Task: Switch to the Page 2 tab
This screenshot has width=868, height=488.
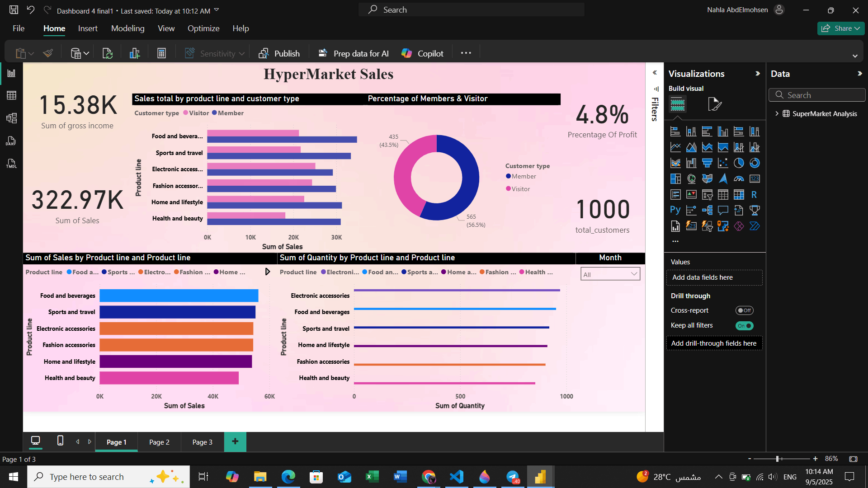Action: (159, 442)
